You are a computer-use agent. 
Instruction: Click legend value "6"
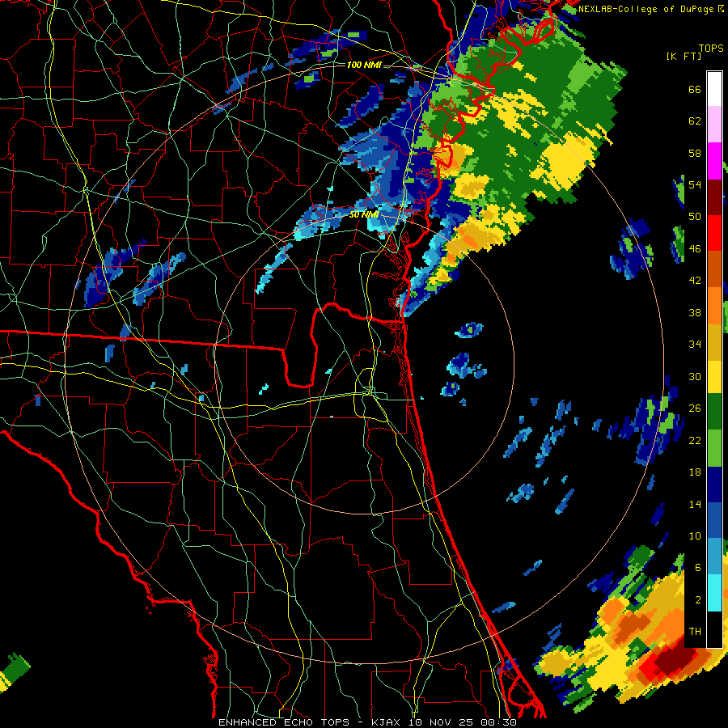point(698,568)
